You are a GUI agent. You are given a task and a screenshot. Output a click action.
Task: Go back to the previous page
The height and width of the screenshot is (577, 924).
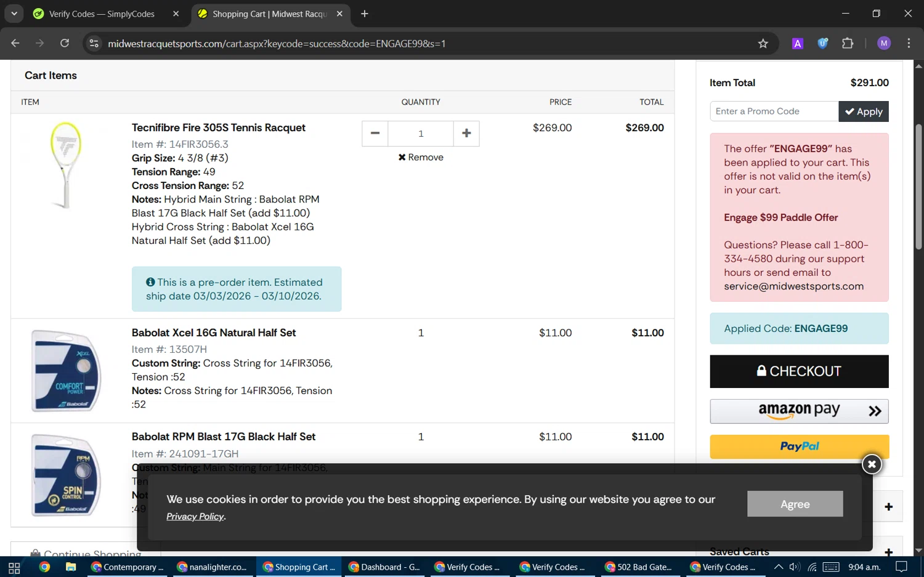[15, 43]
